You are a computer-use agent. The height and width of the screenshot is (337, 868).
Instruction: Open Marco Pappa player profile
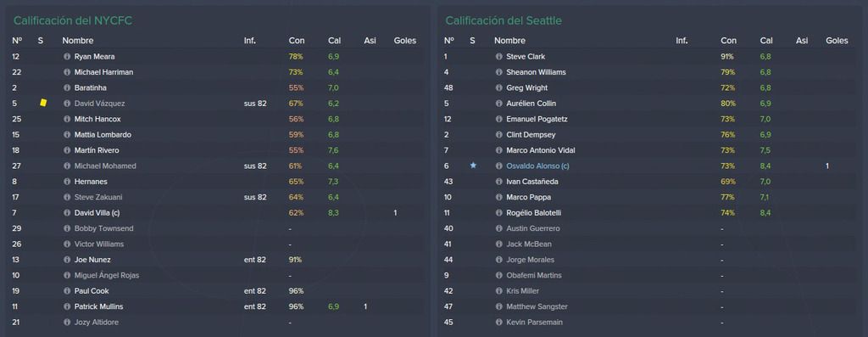528,197
